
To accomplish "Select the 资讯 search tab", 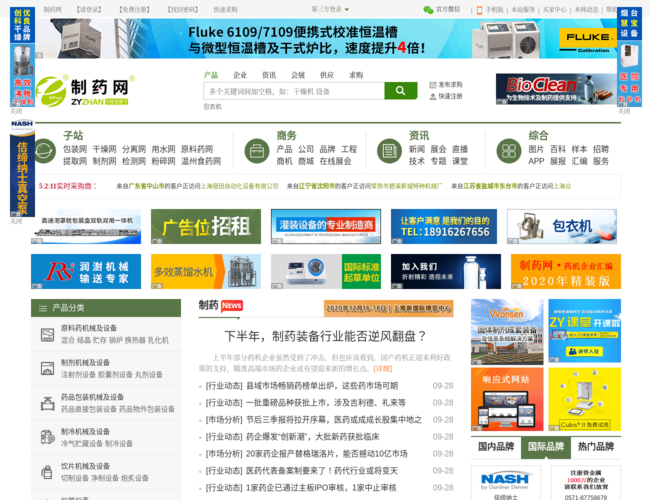I will point(269,75).
